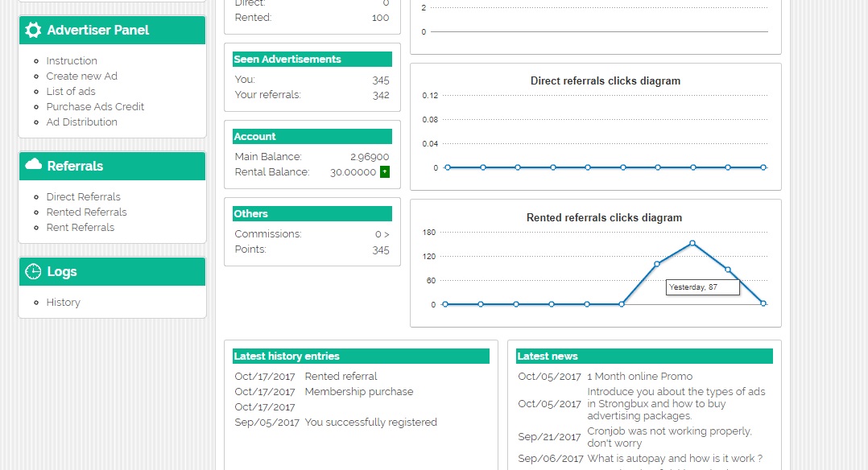Viewport: 868px width, 470px height.
Task: Go to the Rent Referrals page
Action: point(80,227)
